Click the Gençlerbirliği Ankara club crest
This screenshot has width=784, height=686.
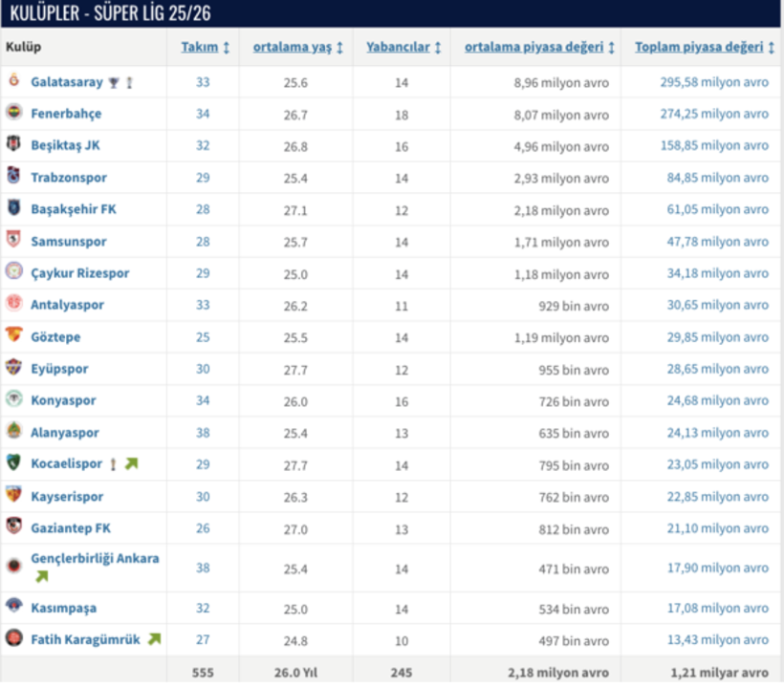click(14, 566)
